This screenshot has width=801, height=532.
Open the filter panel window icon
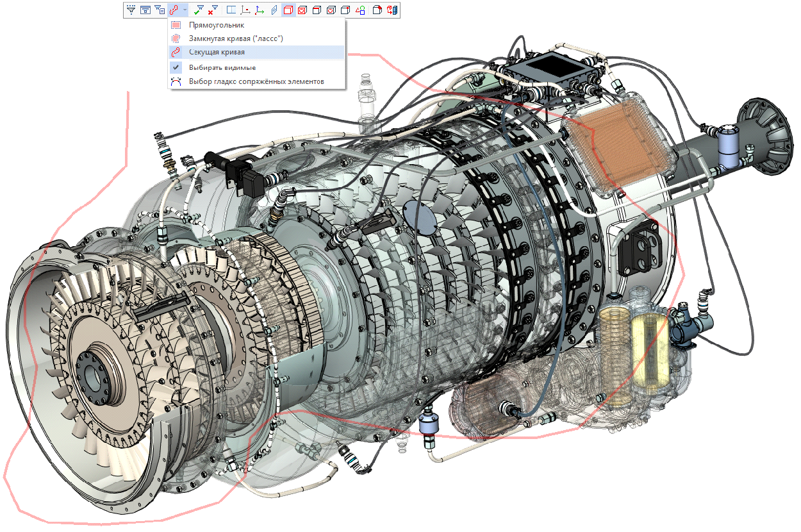(x=145, y=10)
